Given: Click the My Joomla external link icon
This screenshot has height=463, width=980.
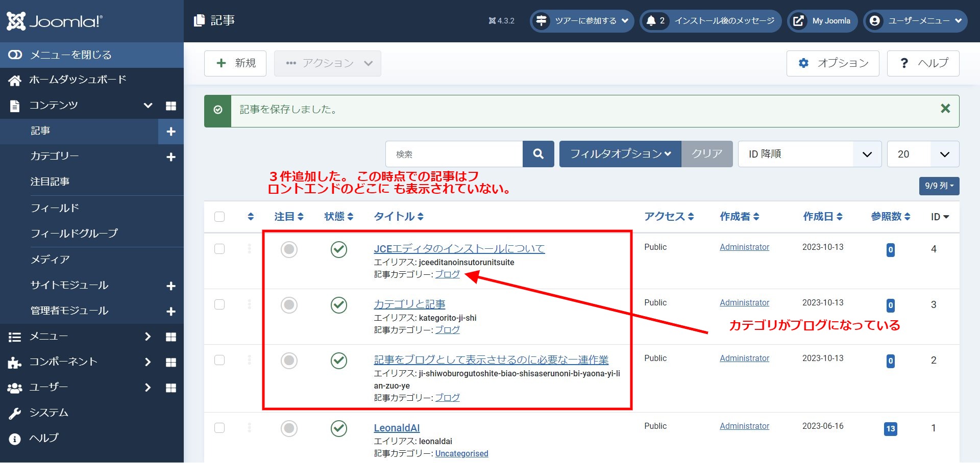Looking at the screenshot, I should [797, 21].
